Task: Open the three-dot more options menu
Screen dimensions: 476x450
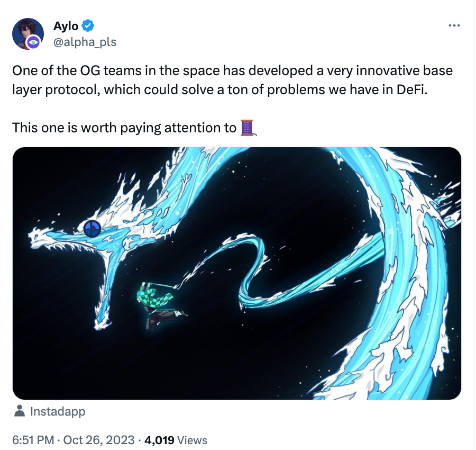Action: [x=454, y=26]
